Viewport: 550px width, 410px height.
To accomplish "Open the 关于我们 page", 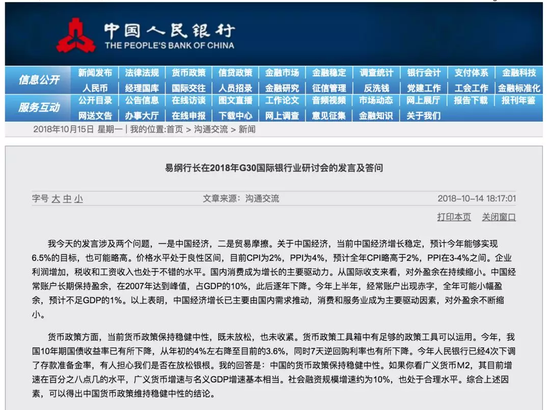I will click(x=423, y=116).
